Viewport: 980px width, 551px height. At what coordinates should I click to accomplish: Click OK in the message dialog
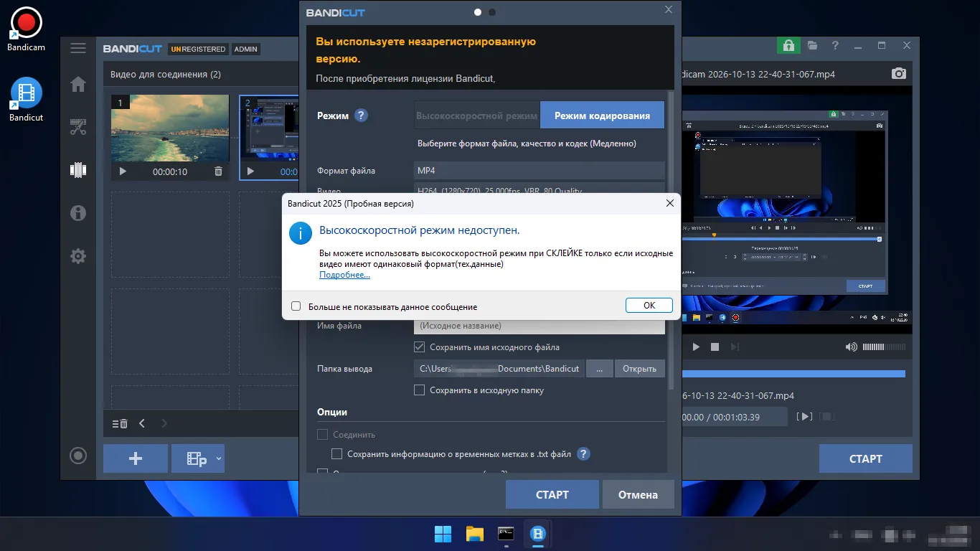(649, 305)
